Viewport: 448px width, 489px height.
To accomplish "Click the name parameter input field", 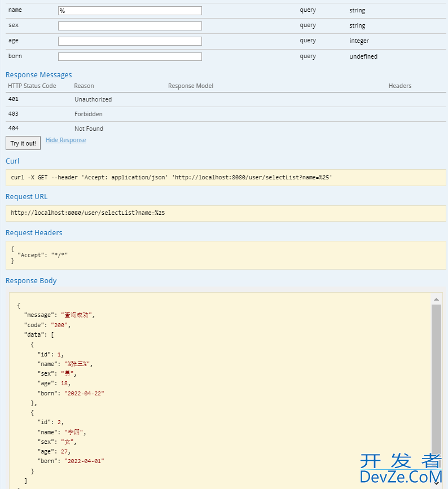I will [130, 11].
